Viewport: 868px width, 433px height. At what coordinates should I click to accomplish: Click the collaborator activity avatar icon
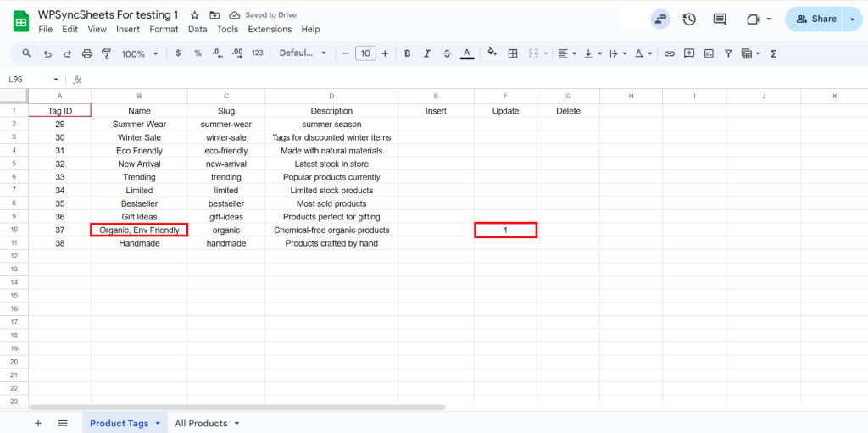pos(659,19)
